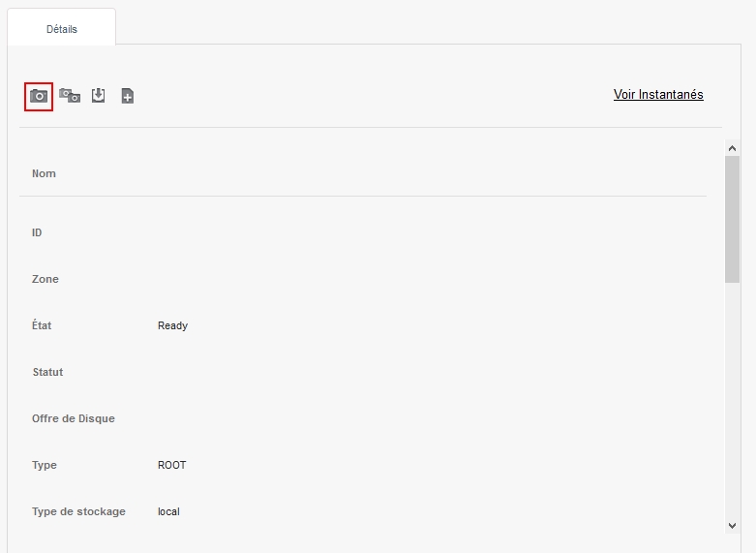Screen dimensions: 756x553
Task: Click the download volume icon
Action: coord(99,95)
